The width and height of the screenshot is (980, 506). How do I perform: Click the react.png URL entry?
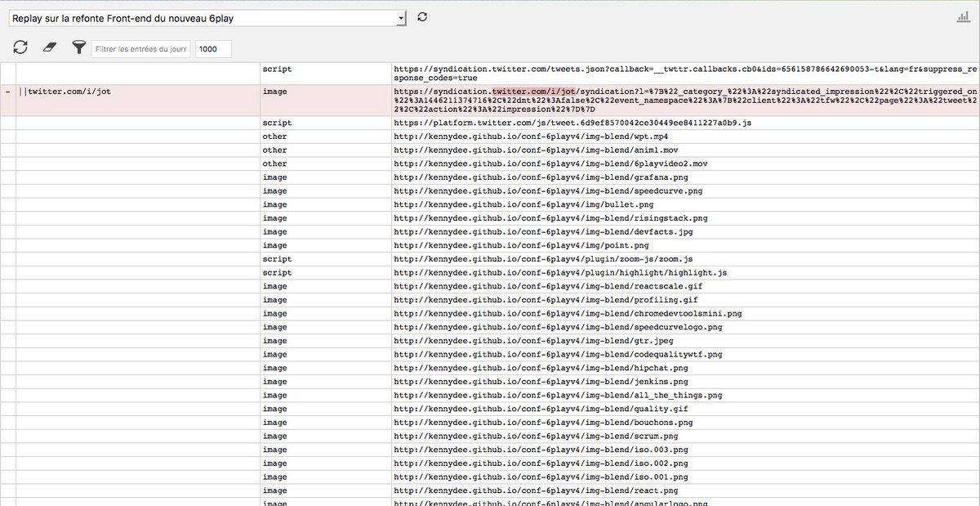(x=685, y=490)
